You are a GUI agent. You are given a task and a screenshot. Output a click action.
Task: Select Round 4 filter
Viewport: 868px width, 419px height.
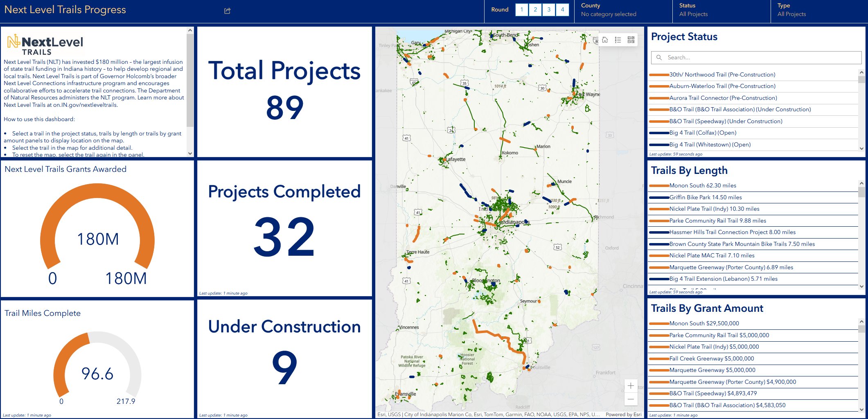pos(562,10)
